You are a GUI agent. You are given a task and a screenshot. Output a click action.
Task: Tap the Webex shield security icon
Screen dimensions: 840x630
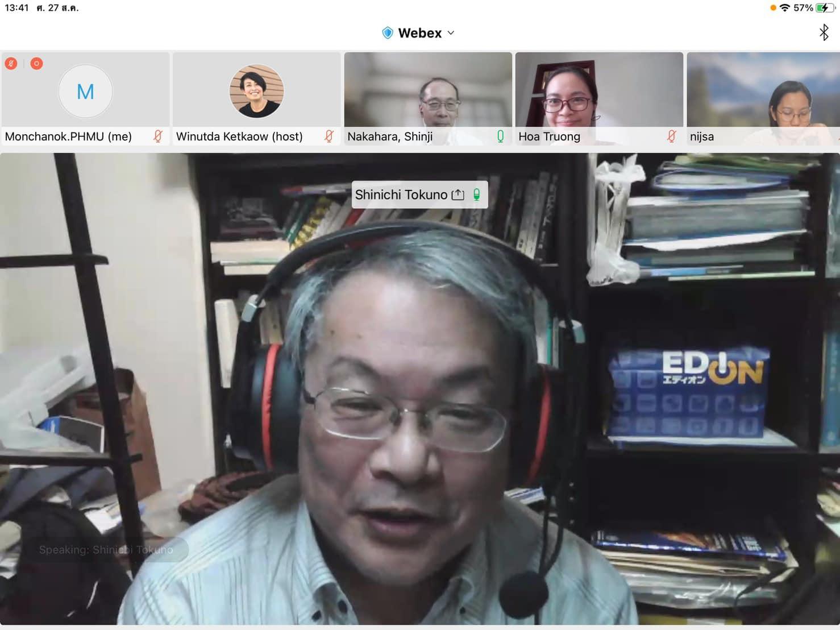click(x=388, y=33)
